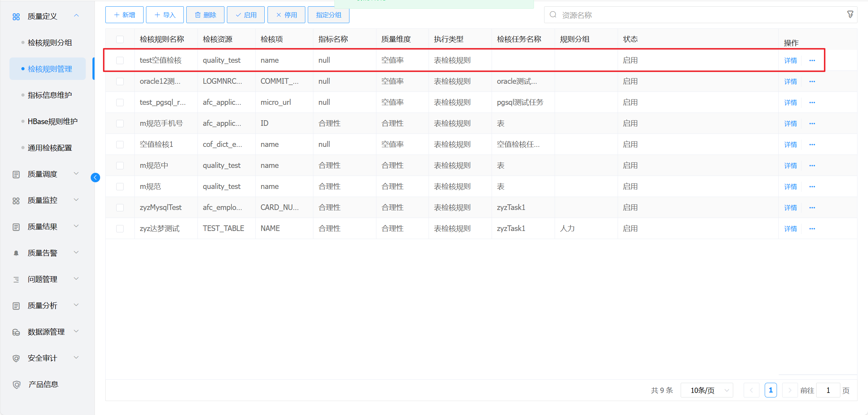Click the filter funnel icon in search bar
The image size is (868, 415).
coord(850,15)
